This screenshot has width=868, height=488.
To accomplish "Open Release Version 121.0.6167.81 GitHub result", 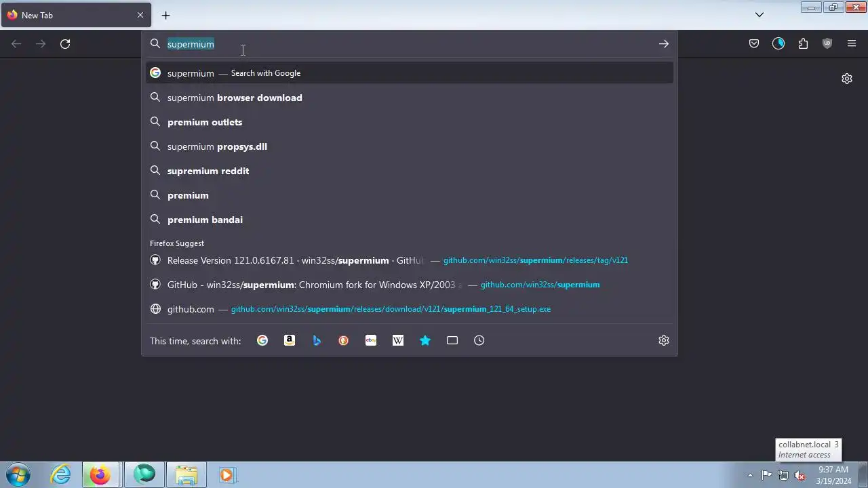I will tap(410, 260).
